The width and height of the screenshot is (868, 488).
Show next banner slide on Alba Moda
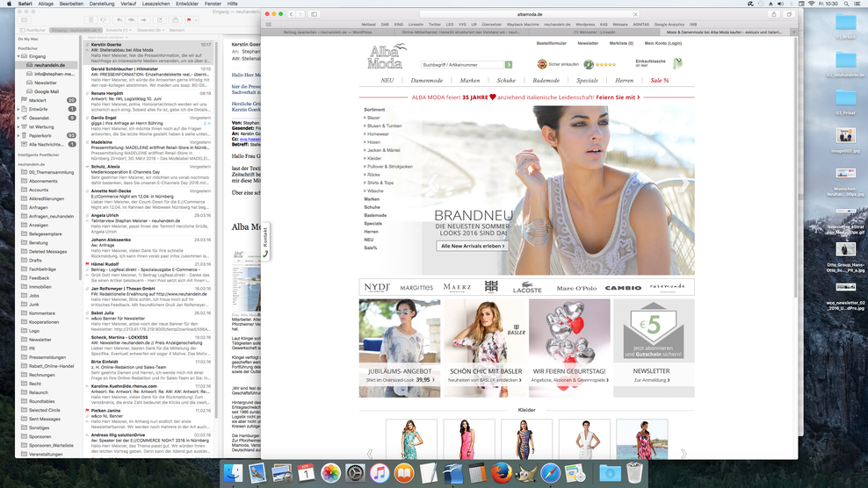point(684,183)
